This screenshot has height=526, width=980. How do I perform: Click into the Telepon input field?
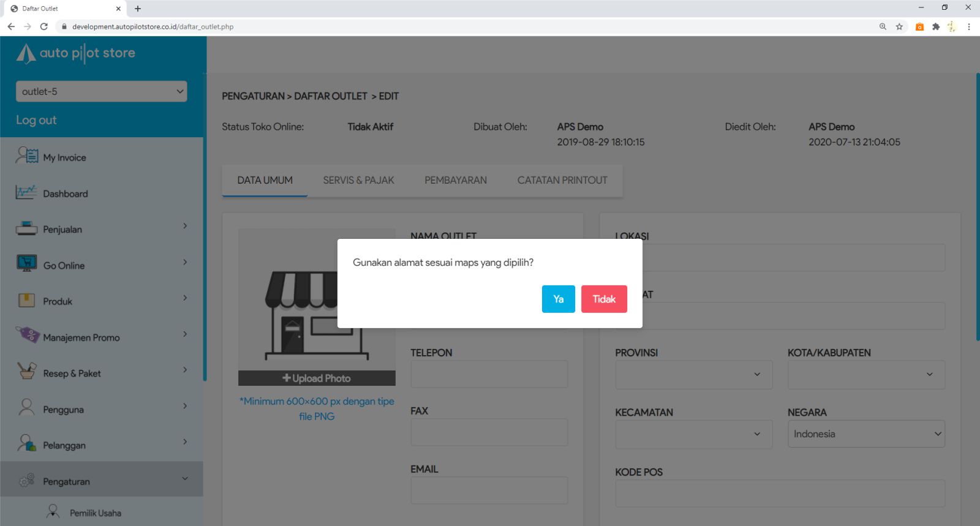(x=489, y=374)
